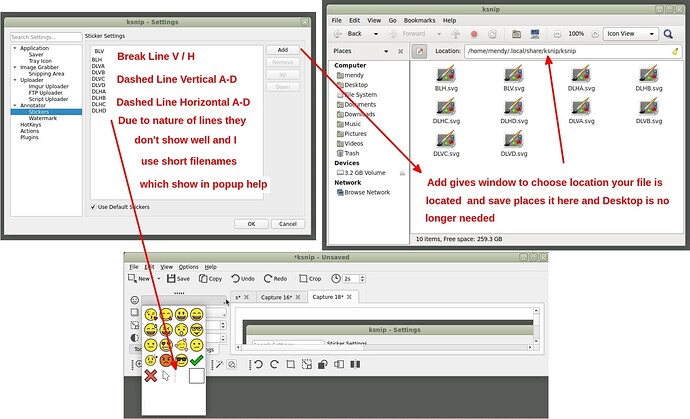Go up one folder with the Up arrow
Screen dimensions: 690x419
pyautogui.click(x=456, y=34)
